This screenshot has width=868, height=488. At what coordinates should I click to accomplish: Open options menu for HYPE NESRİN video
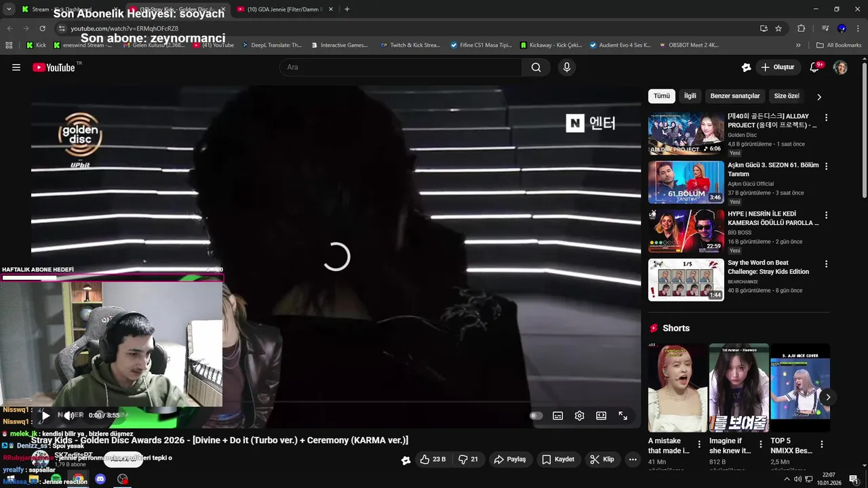[826, 215]
